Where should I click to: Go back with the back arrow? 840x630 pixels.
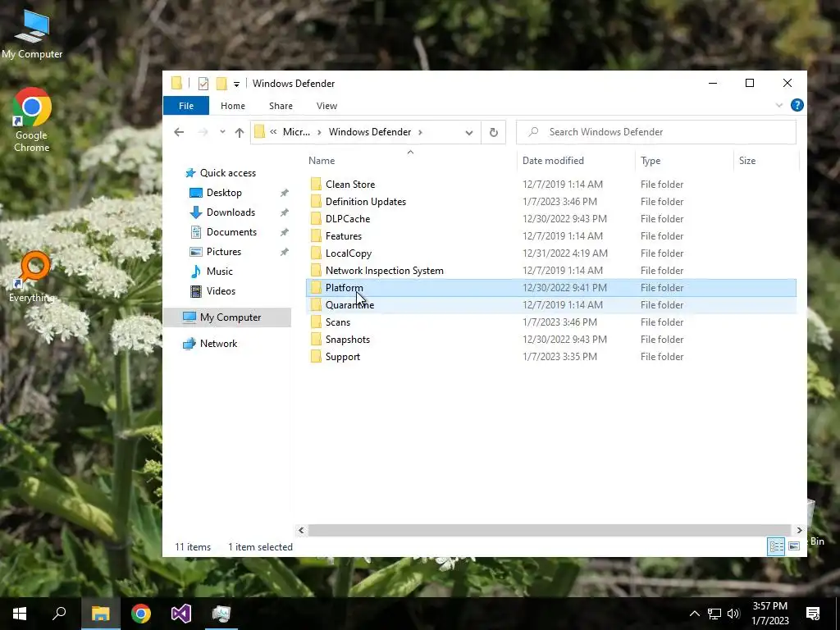click(179, 132)
